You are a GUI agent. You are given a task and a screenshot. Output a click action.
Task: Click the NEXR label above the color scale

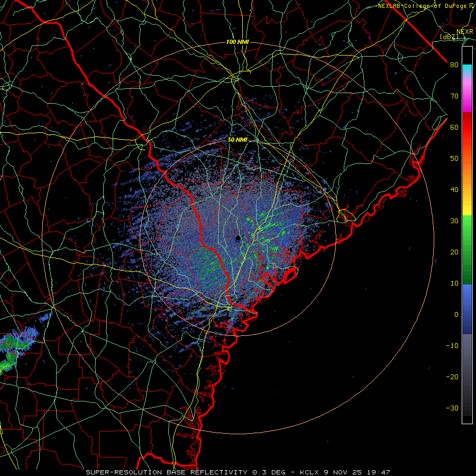[x=464, y=32]
